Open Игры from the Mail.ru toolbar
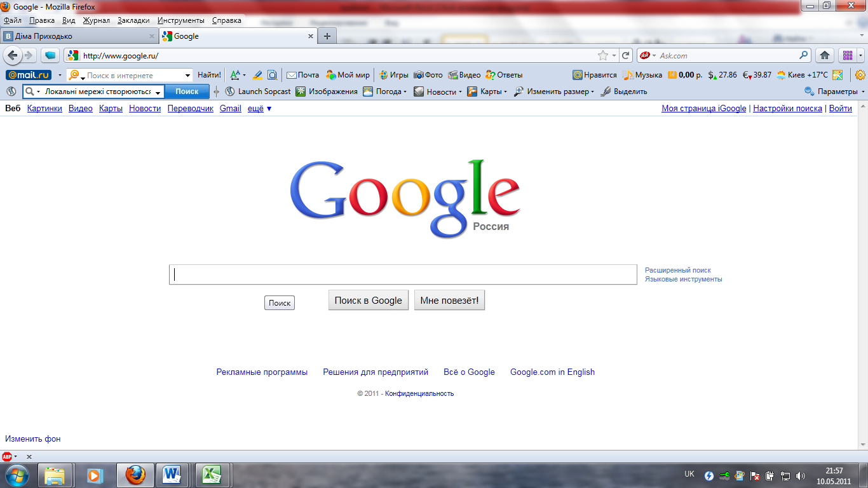This screenshot has height=488, width=868. point(394,75)
